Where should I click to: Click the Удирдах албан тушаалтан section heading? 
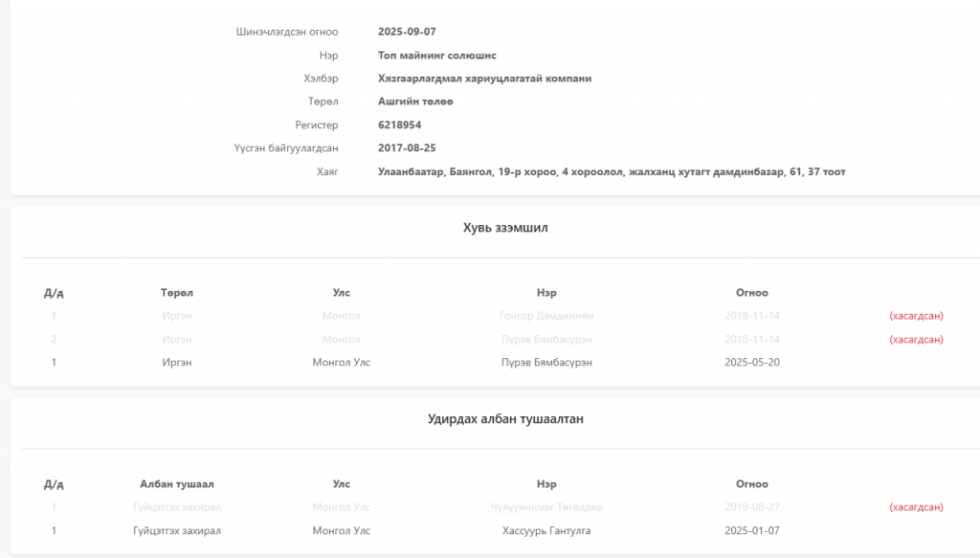(x=505, y=419)
